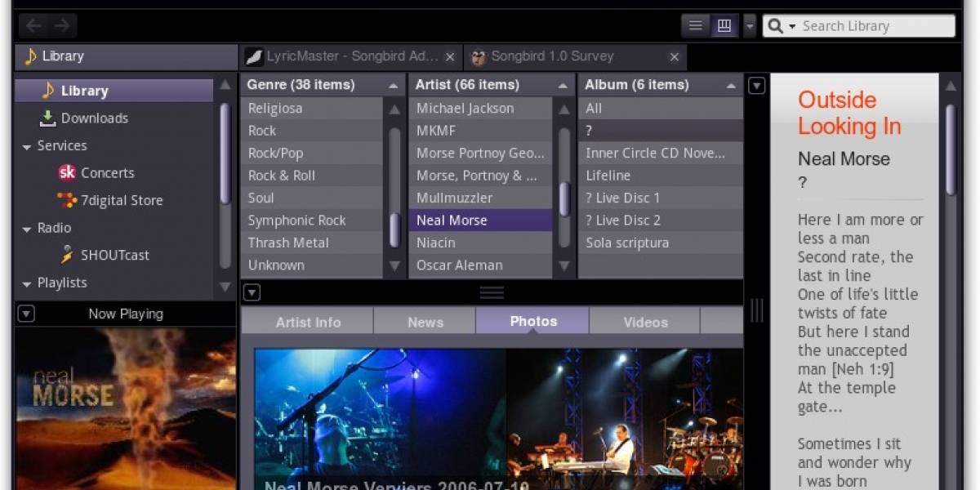Switch to filter pane view mode
Image resolution: width=980 pixels, height=490 pixels.
(724, 26)
